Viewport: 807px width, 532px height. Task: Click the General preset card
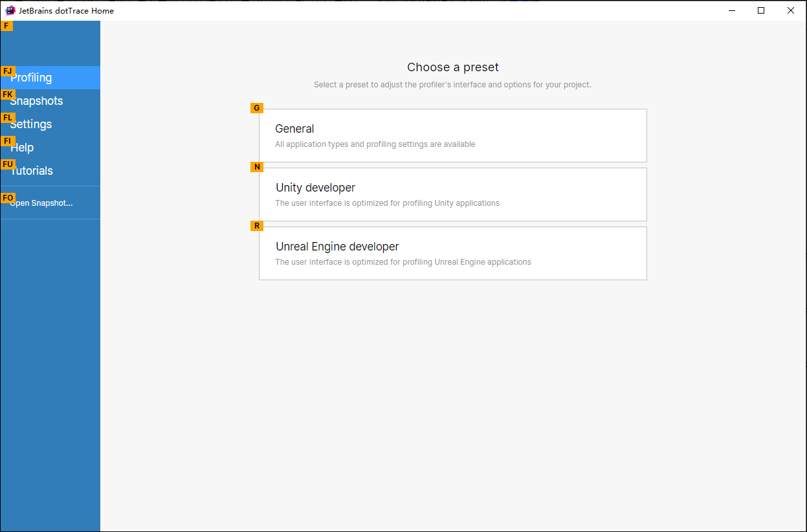click(452, 135)
